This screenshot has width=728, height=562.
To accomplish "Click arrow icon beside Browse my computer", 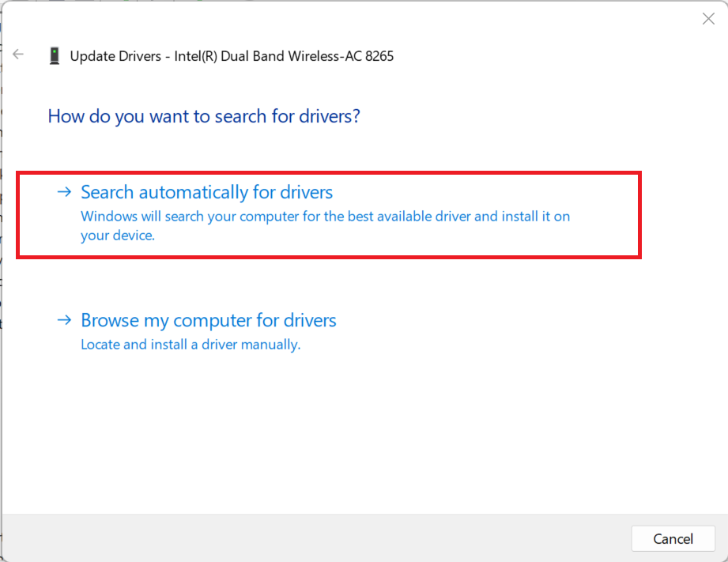I will tap(65, 320).
